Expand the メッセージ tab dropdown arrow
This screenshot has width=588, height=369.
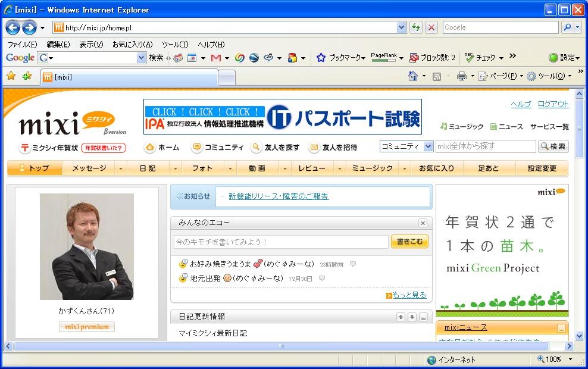pyautogui.click(x=120, y=169)
